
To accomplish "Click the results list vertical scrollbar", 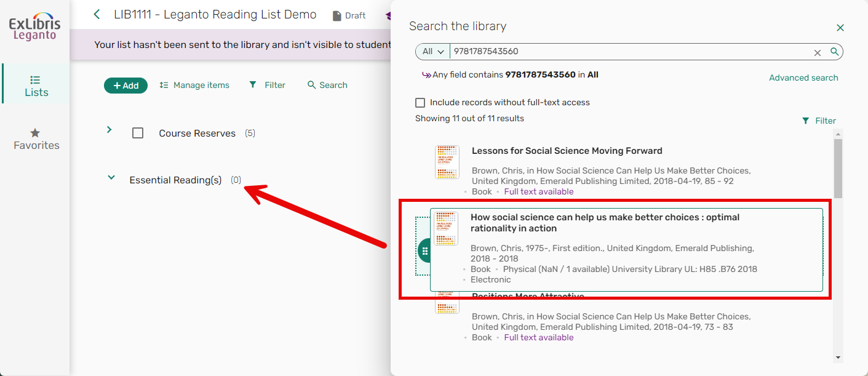I will (838, 169).
